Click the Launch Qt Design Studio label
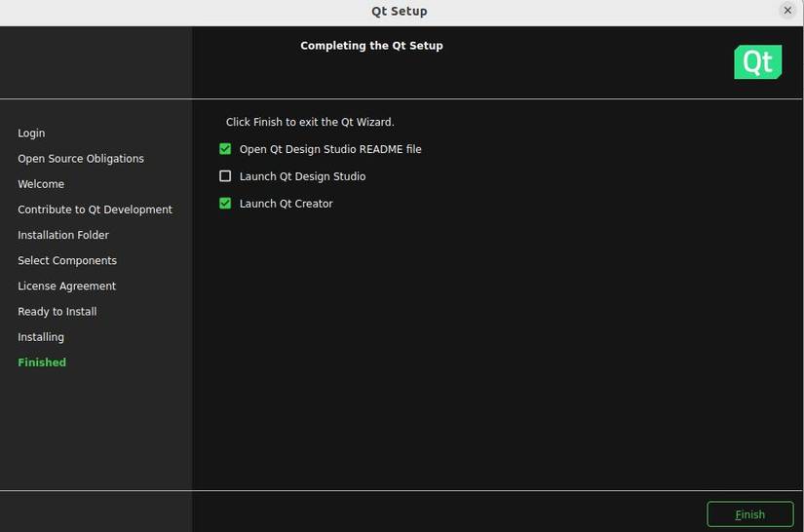Screen dimensions: 804x532 302,176
